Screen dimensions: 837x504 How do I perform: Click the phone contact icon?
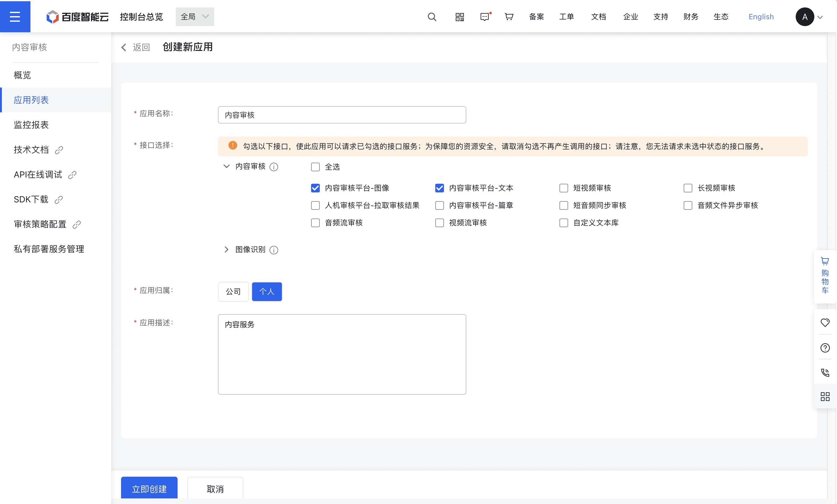825,372
